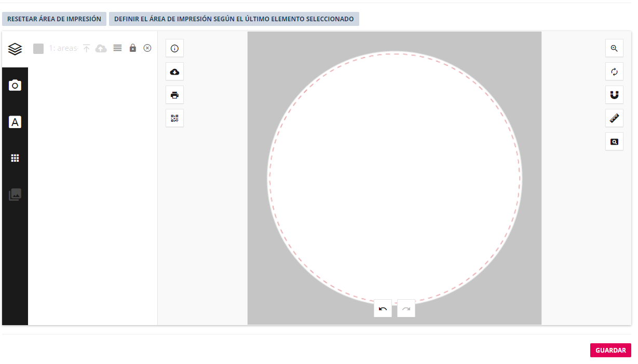
Task: Open the camera image upload tab
Action: click(x=15, y=86)
